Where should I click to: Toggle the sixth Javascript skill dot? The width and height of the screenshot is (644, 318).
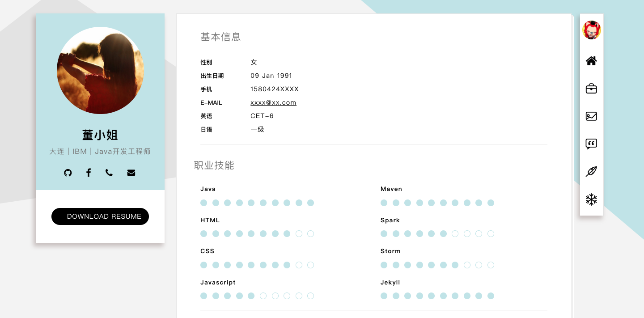pyautogui.click(x=263, y=296)
